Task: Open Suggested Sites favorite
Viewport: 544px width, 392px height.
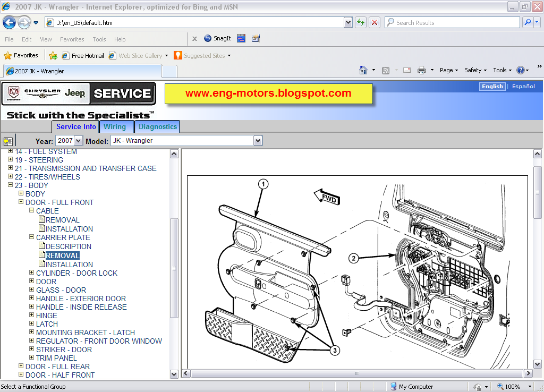Action: (x=202, y=55)
